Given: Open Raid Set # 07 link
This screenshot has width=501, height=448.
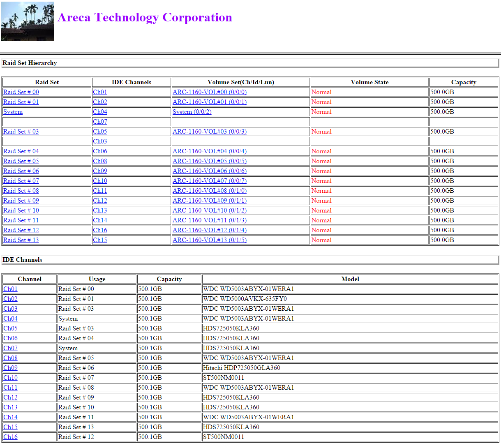Looking at the screenshot, I should point(21,181).
